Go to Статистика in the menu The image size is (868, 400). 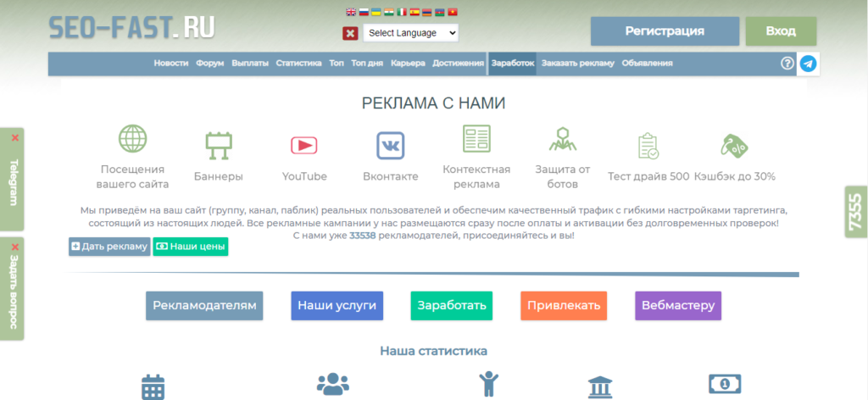pos(299,63)
